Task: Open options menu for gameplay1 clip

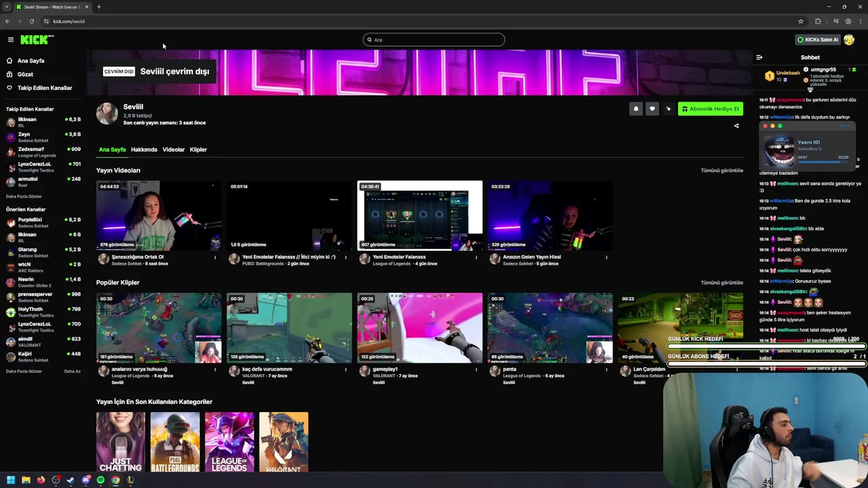Action: click(x=476, y=370)
